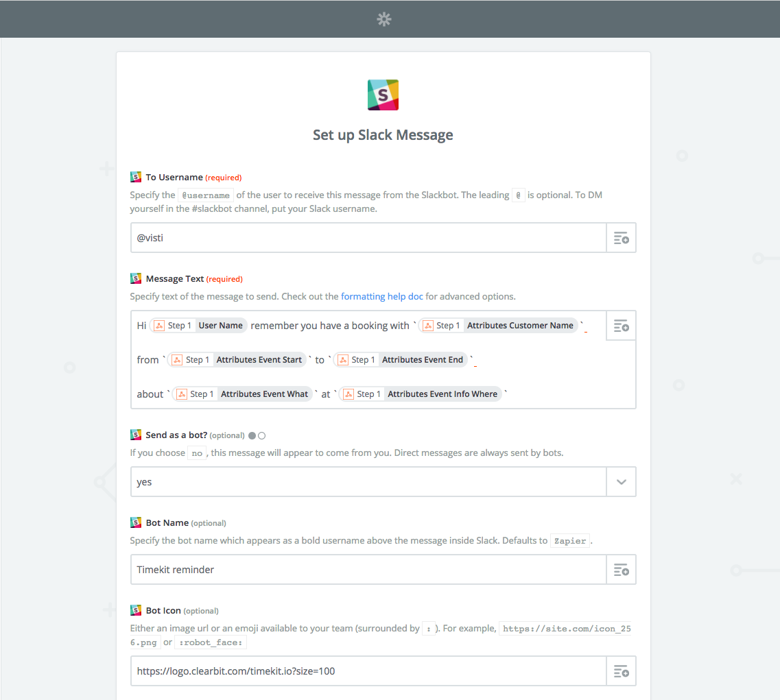Open insert-field menu for Message Text
The image size is (780, 700).
[x=622, y=326]
